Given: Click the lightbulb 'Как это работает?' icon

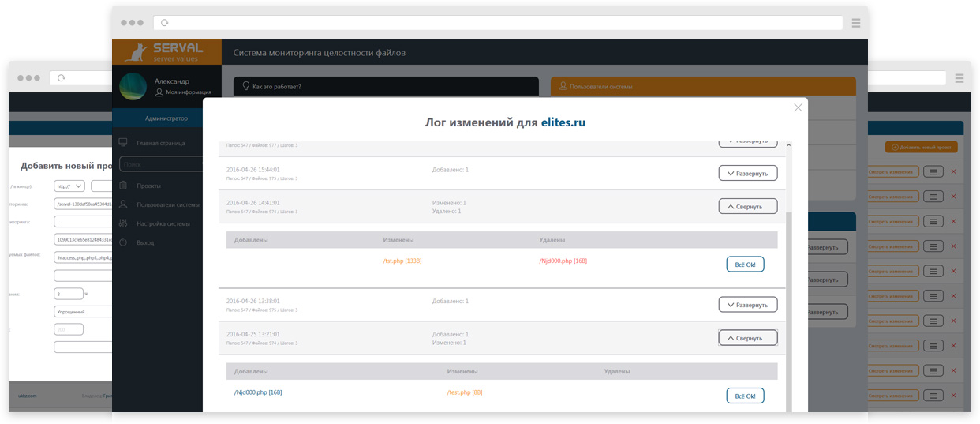Looking at the screenshot, I should [x=245, y=86].
